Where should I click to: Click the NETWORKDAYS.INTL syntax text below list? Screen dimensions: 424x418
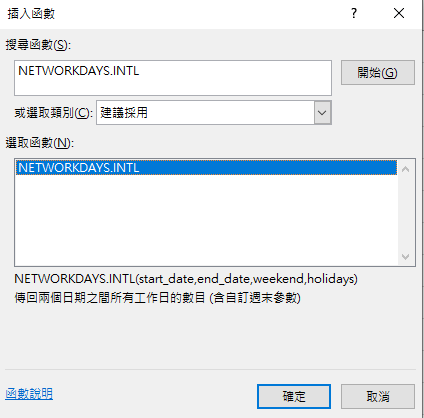point(186,279)
